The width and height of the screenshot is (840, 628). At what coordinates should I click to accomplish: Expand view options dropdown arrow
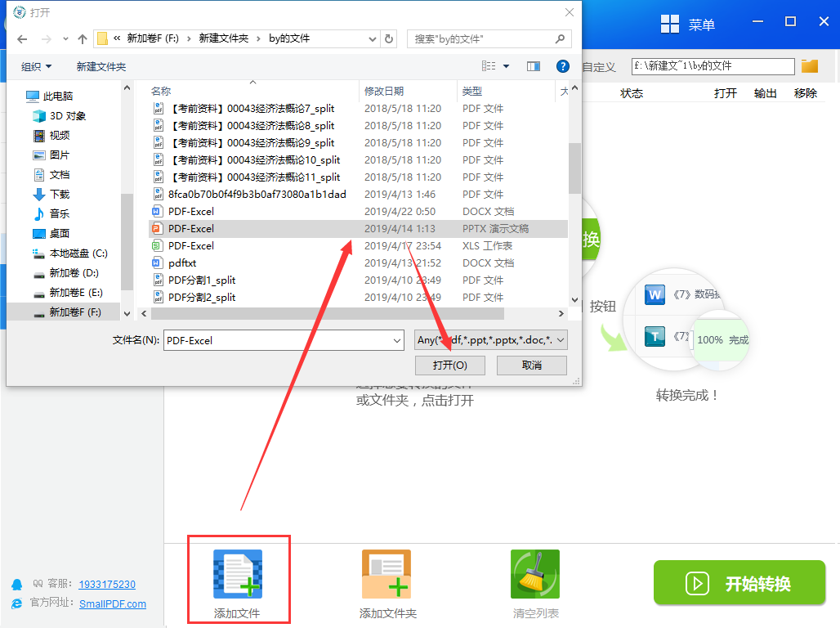coord(507,66)
